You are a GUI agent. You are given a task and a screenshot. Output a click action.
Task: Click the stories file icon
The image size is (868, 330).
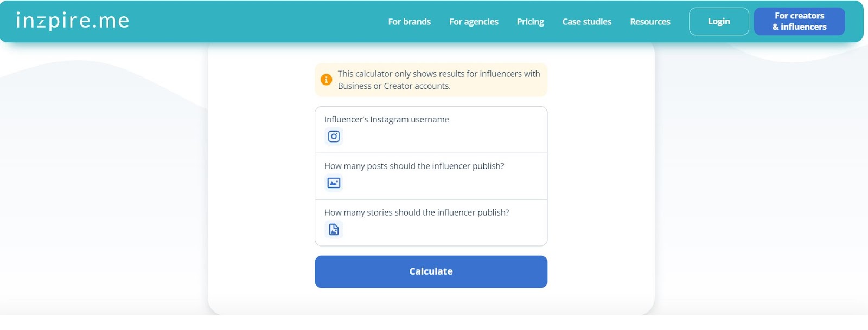[334, 230]
